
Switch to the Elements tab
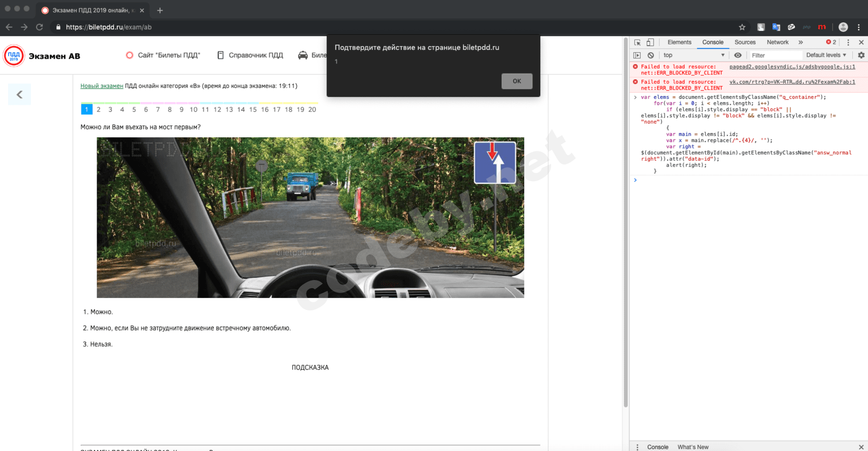[679, 42]
